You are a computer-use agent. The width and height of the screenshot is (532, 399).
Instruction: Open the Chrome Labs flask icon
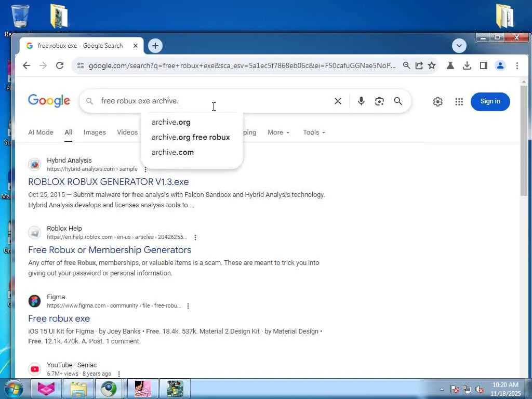(450, 65)
